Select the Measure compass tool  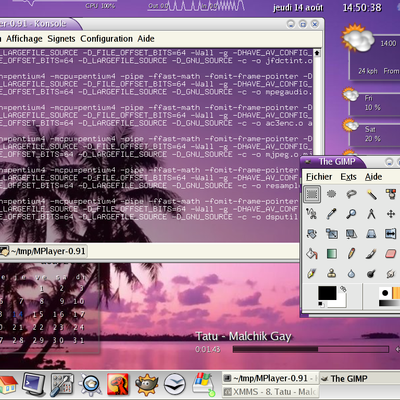pos(371,214)
